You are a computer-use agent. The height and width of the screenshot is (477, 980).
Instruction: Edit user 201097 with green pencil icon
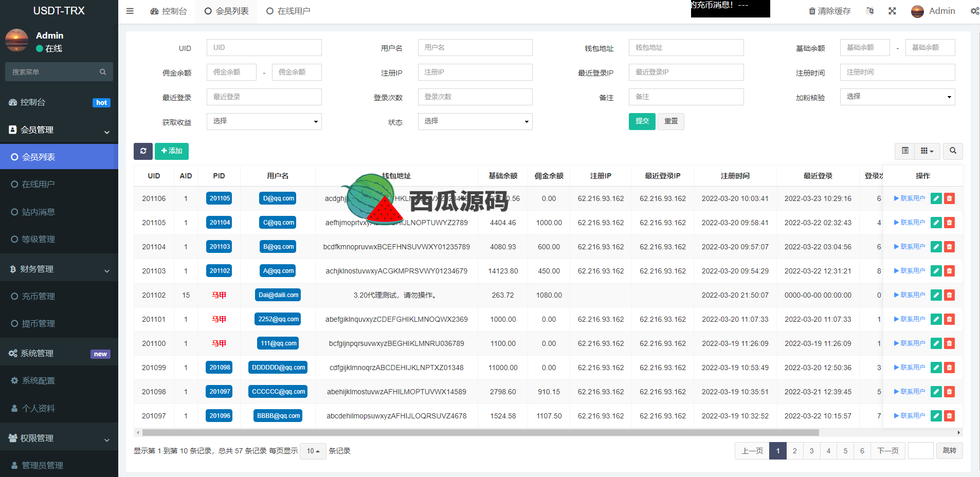click(936, 416)
